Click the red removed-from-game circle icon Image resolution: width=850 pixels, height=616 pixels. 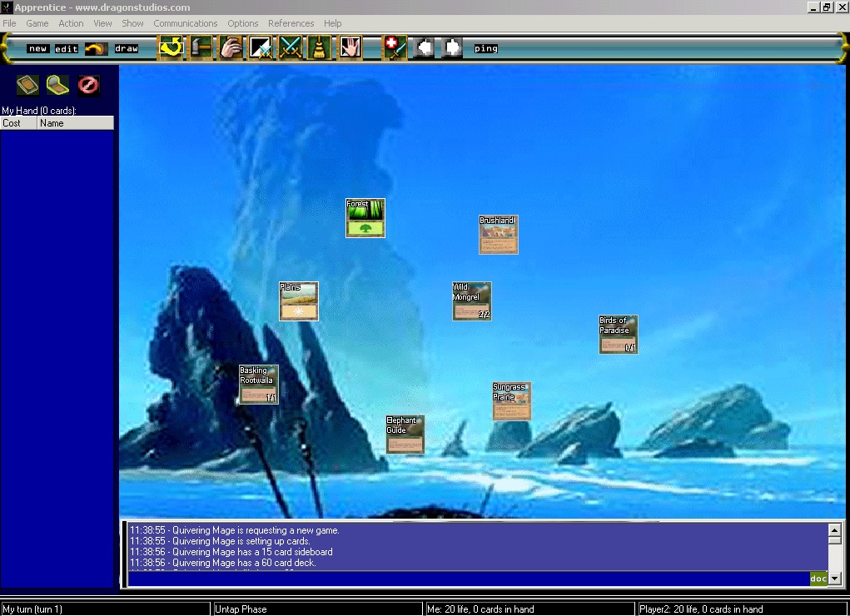point(88,85)
